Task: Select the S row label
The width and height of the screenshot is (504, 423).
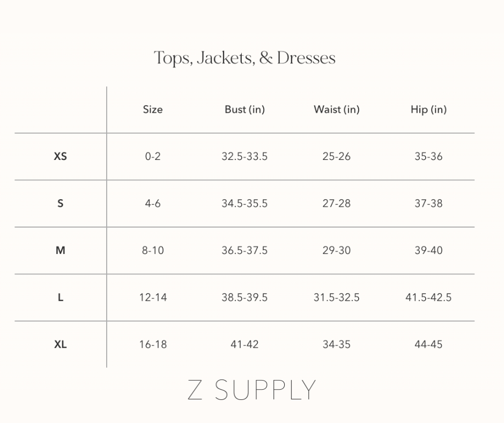Action: [x=61, y=203]
